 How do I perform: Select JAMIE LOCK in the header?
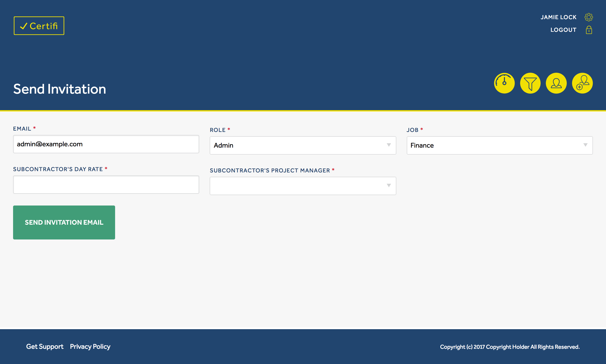[558, 17]
